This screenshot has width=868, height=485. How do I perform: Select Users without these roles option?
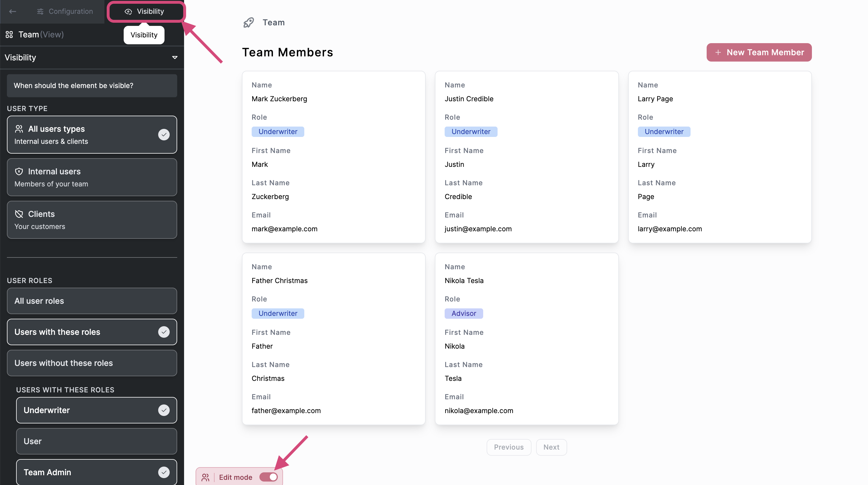coord(92,363)
